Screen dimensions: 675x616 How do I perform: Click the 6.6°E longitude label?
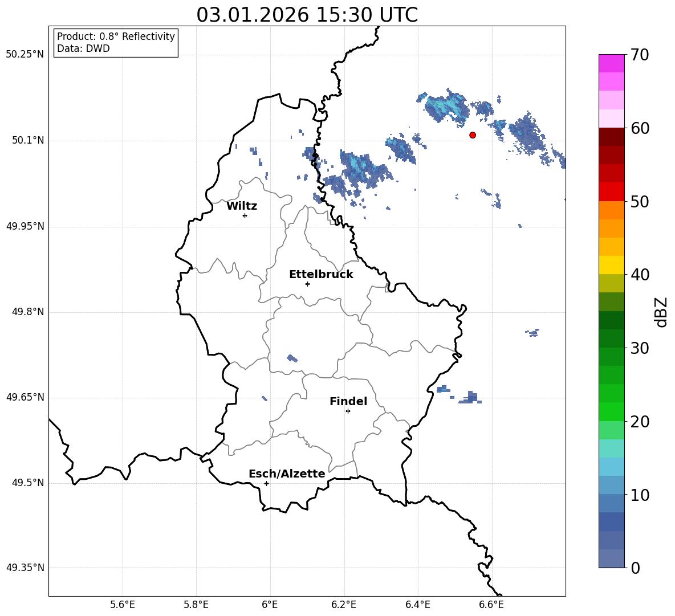491,605
